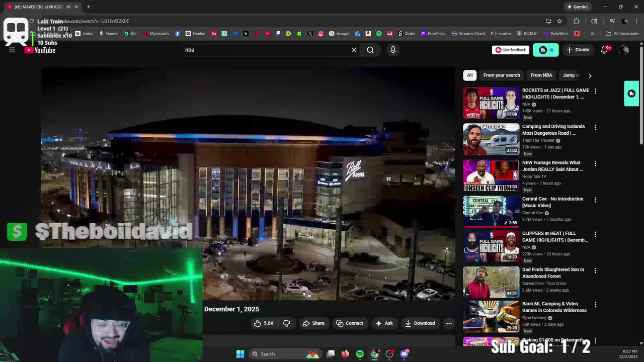This screenshot has height=362, width=644.
Task: Click the Create button
Action: point(578,50)
